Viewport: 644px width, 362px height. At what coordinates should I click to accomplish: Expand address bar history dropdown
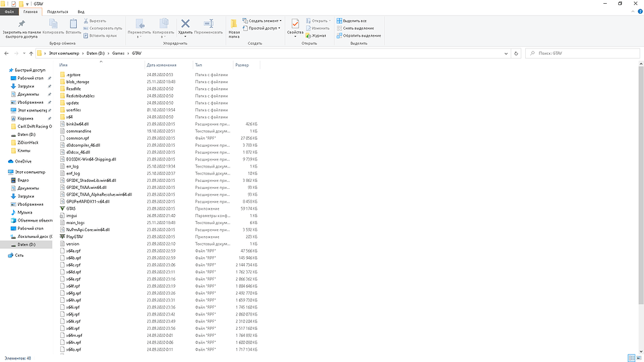(506, 53)
